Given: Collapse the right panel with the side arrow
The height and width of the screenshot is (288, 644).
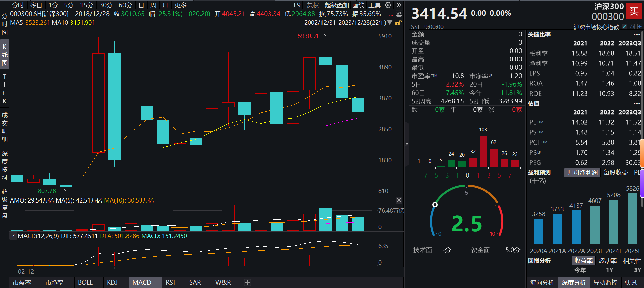Looking at the screenshot, I should pos(407,144).
